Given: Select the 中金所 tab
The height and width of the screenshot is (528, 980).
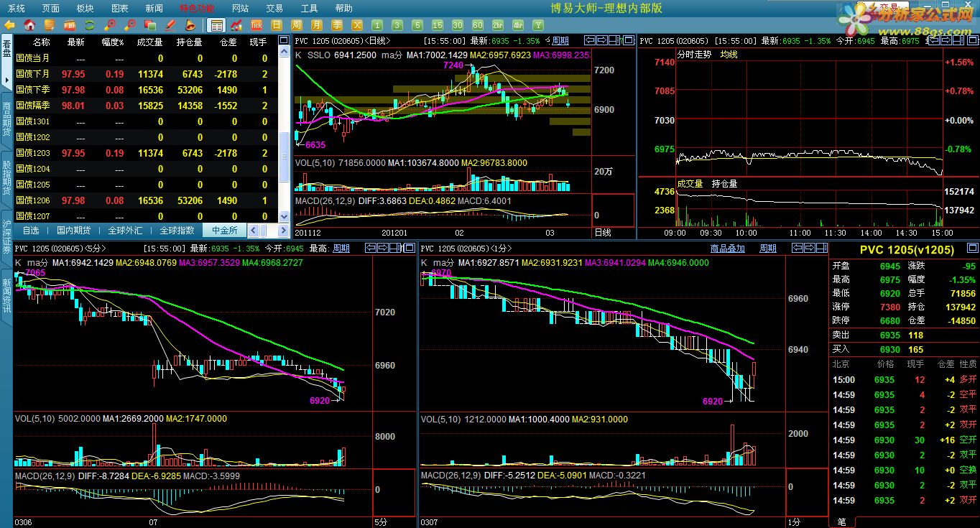Looking at the screenshot, I should point(224,231).
